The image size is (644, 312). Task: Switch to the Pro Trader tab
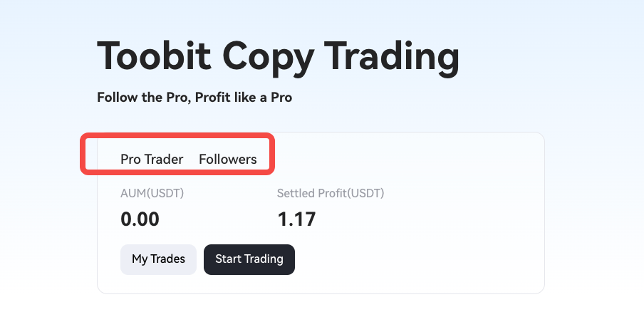click(152, 160)
